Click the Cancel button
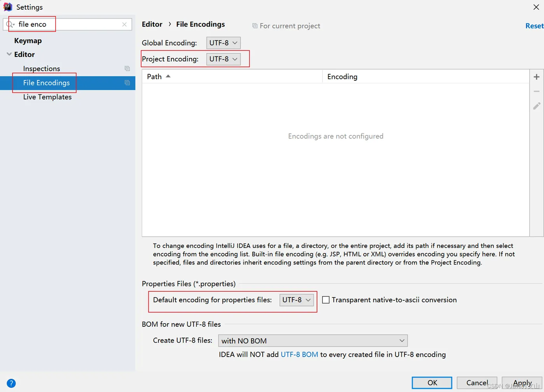 click(x=477, y=383)
